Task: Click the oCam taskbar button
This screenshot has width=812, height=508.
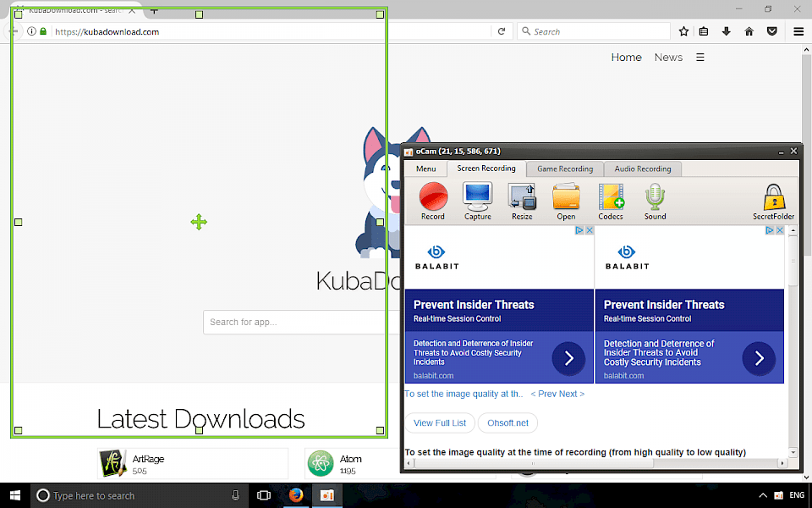Action: tap(327, 495)
